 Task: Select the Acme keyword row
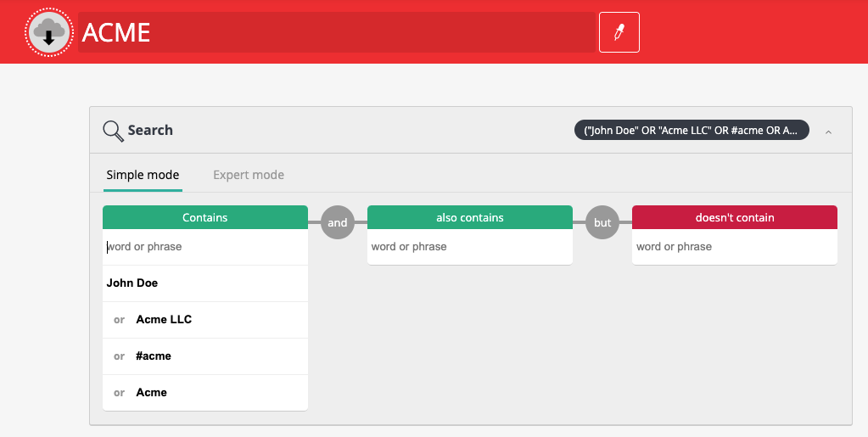(204, 393)
